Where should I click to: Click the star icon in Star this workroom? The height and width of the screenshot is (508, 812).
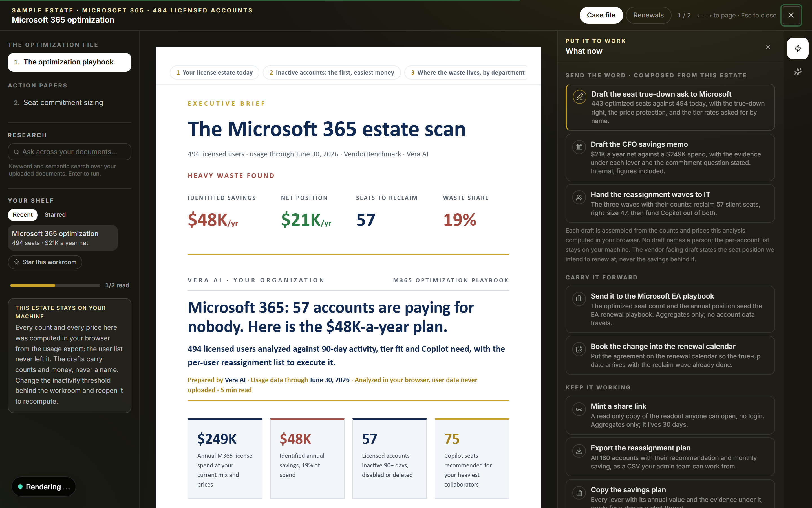pos(16,262)
